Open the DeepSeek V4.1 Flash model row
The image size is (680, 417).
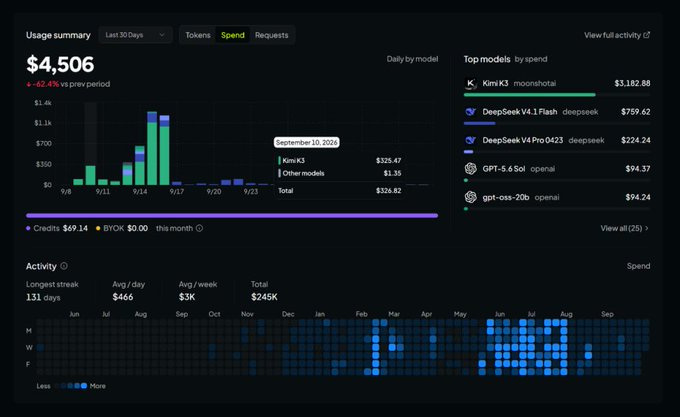557,114
